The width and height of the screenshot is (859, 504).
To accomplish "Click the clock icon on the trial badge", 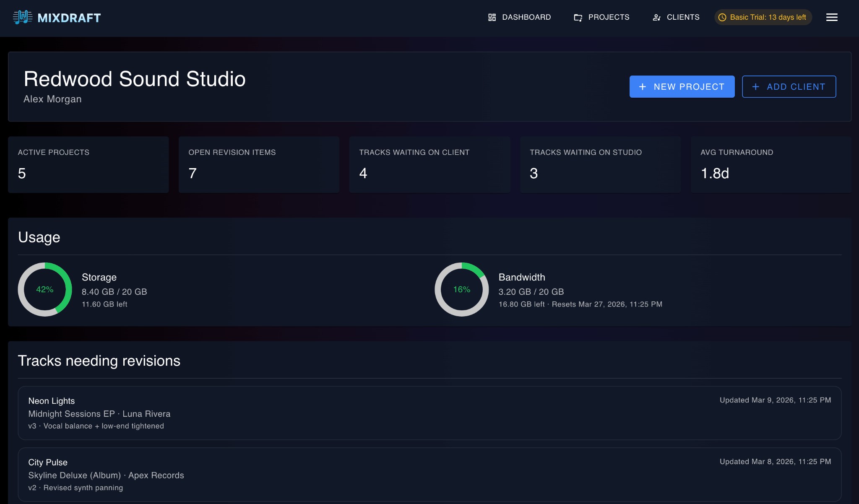I will 722,17.
